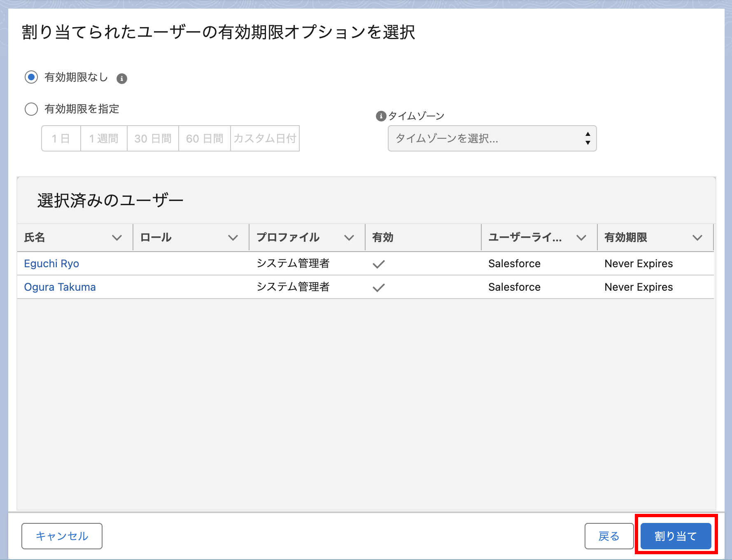Select the 有効期限なし radio button
Screen dimensions: 732x560
click(x=31, y=77)
